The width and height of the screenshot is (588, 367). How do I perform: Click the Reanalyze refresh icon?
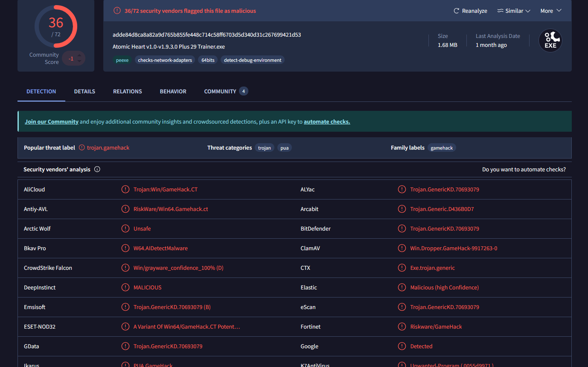(x=456, y=11)
